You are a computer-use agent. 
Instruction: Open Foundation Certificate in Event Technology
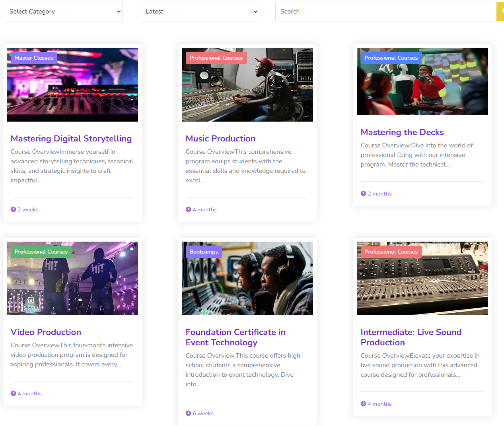235,337
